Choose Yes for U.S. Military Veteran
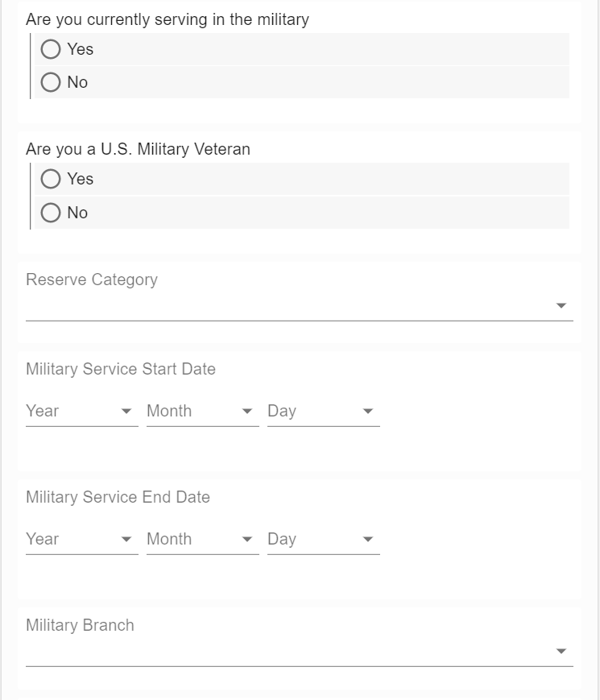This screenshot has width=600, height=700. pyautogui.click(x=51, y=179)
